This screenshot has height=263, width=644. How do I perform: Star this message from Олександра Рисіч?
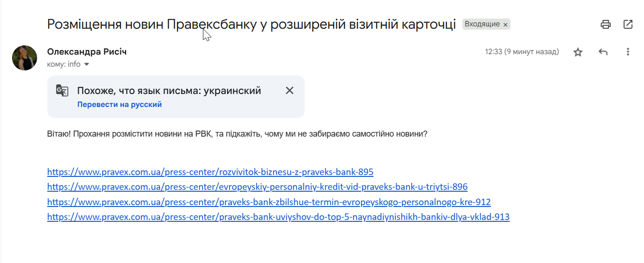578,52
